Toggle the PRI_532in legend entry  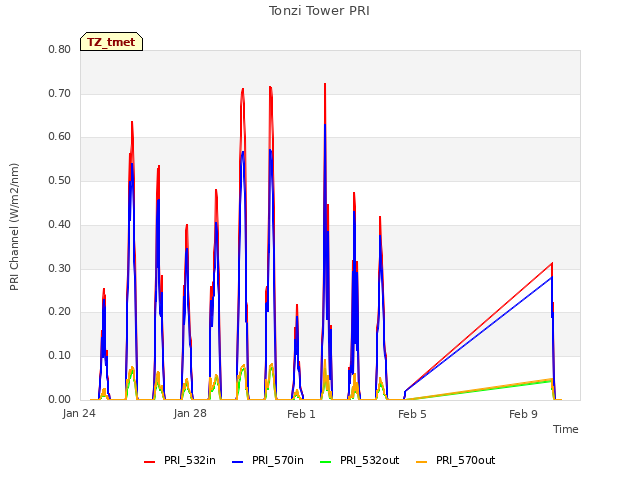point(180,460)
